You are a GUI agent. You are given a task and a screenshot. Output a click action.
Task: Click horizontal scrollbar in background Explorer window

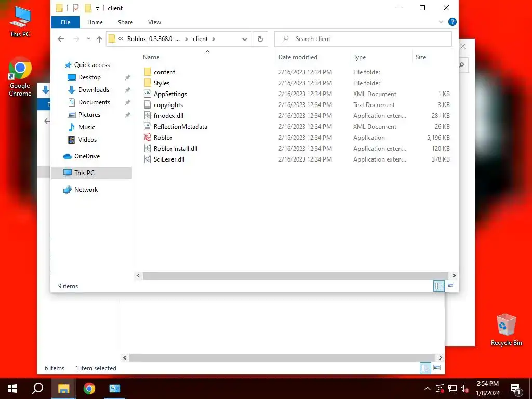(x=282, y=357)
